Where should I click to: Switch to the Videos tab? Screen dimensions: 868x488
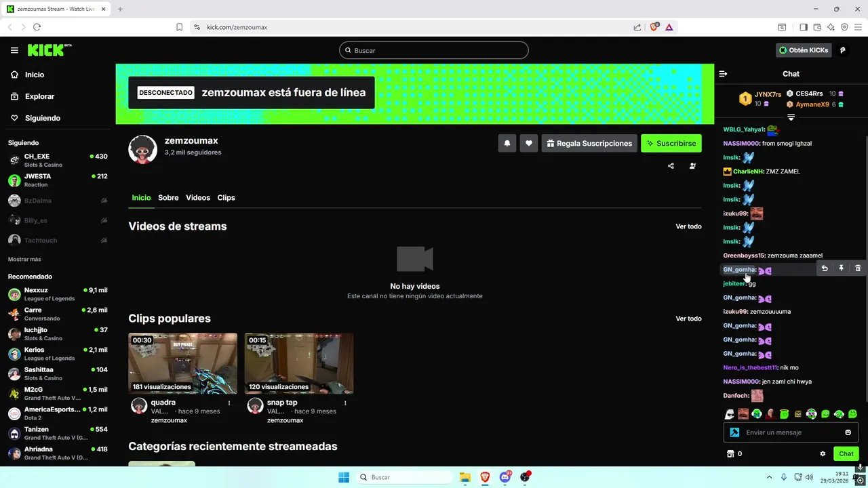coord(198,198)
